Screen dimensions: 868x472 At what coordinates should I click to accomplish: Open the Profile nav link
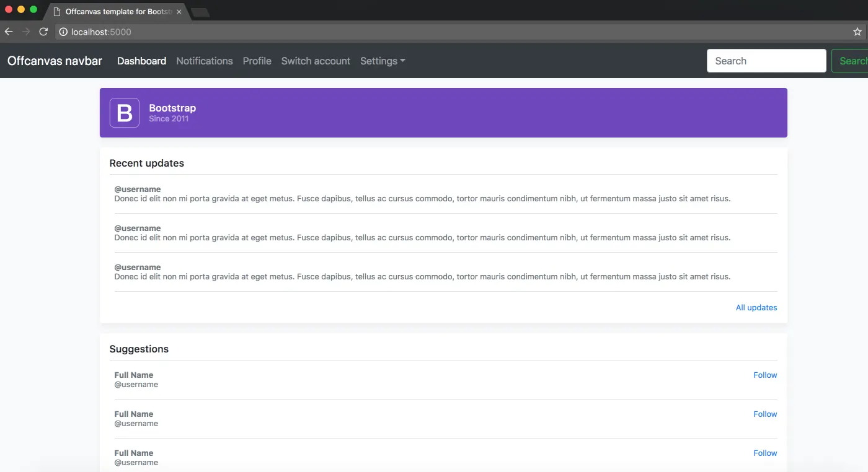[x=257, y=61]
